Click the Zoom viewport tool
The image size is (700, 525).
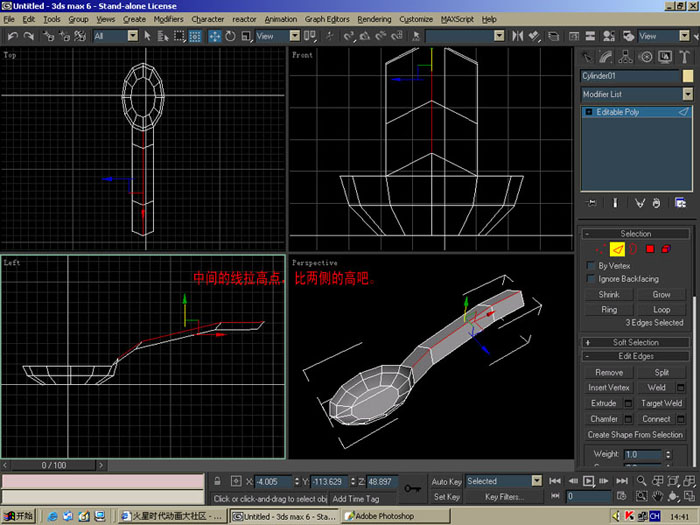642,481
